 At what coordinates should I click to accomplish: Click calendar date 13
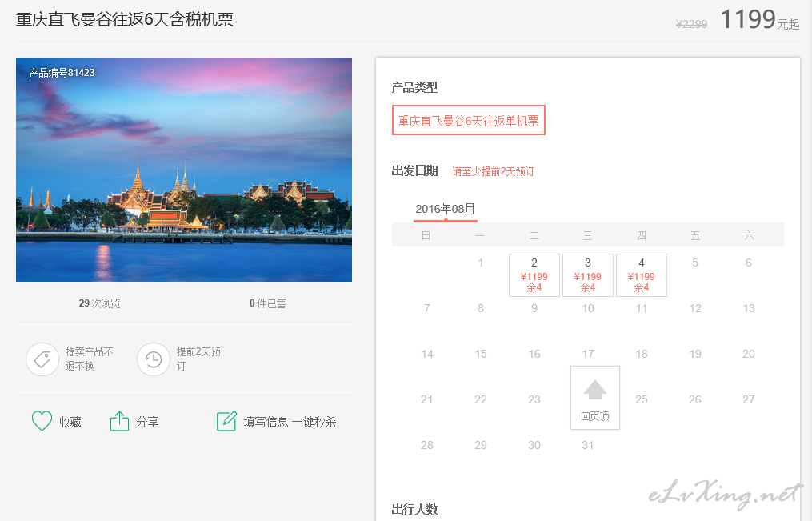point(748,308)
